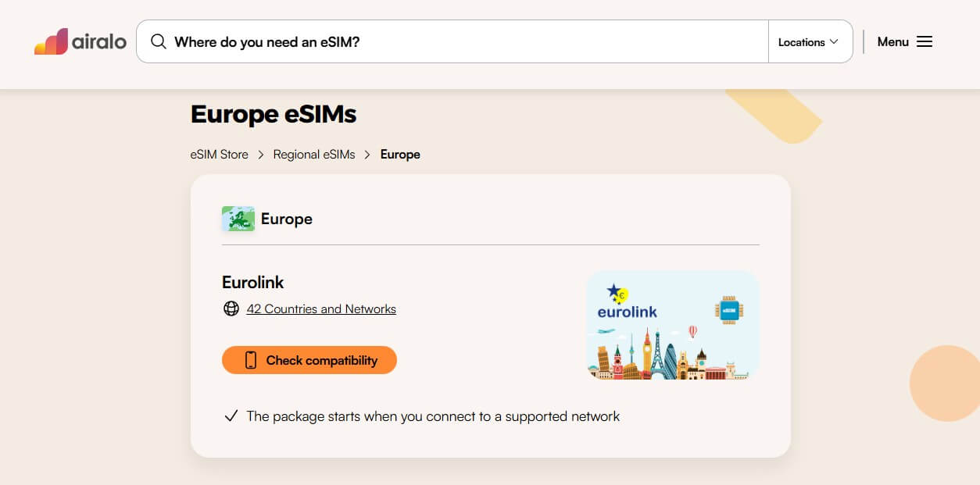Click the search magnifier icon
This screenshot has width=980, height=485.
coord(159,41)
